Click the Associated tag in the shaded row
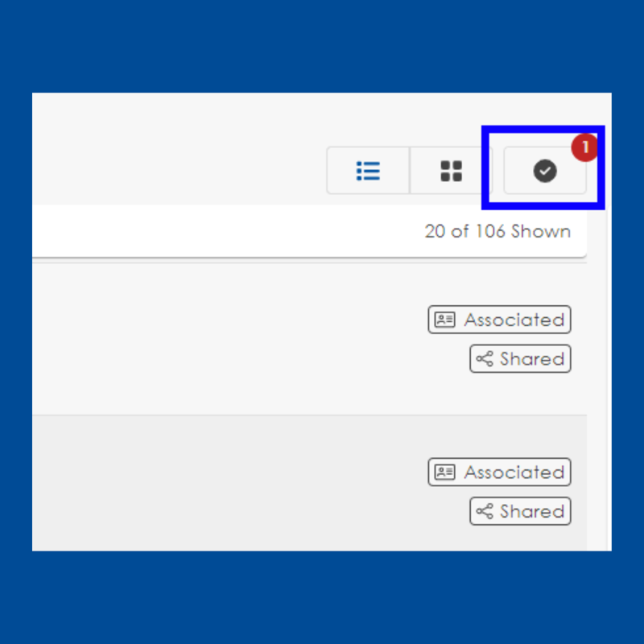Screen dimensions: 644x644 [x=499, y=472]
